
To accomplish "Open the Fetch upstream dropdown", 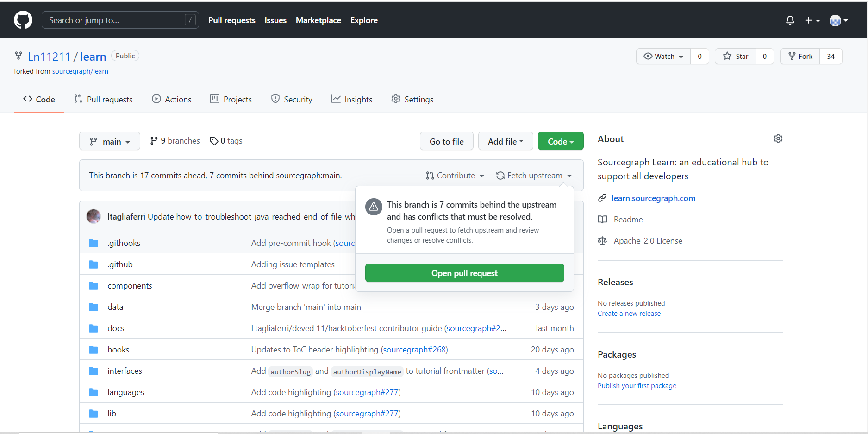I will pos(533,175).
